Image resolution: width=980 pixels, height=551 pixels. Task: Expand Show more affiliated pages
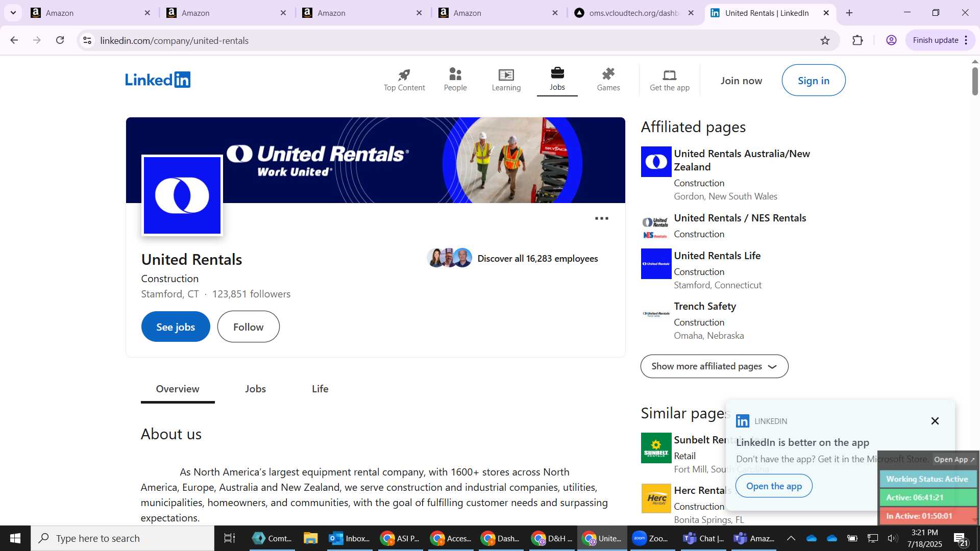click(x=714, y=366)
